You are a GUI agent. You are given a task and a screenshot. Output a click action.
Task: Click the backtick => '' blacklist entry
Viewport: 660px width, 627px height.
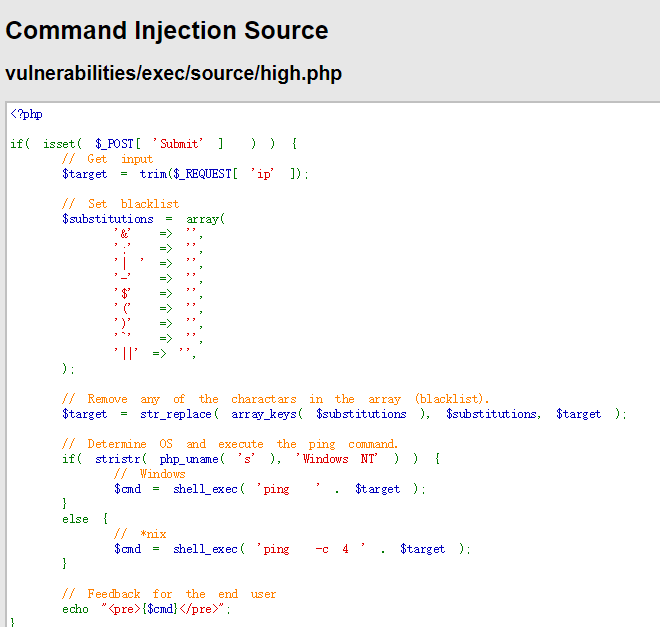[x=159, y=338]
